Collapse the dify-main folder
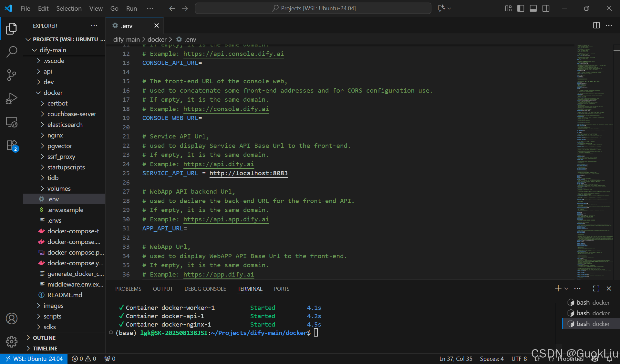 [35, 50]
